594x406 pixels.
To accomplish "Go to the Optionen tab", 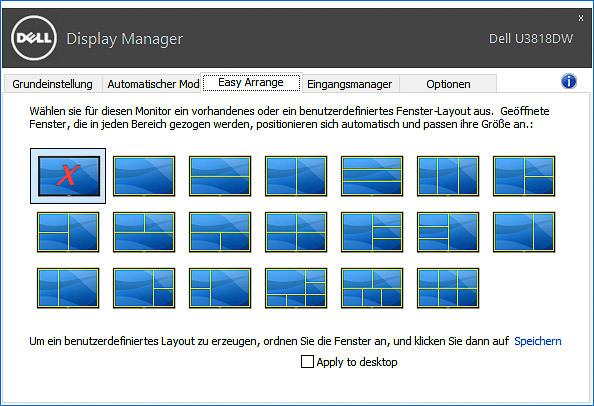I will coord(448,84).
